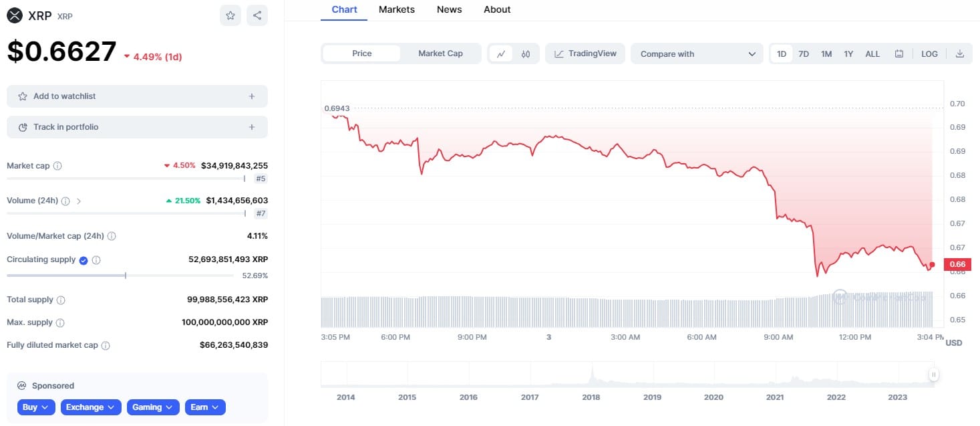This screenshot has height=426, width=980.
Task: Enable LOG scale on chart
Action: 929,54
